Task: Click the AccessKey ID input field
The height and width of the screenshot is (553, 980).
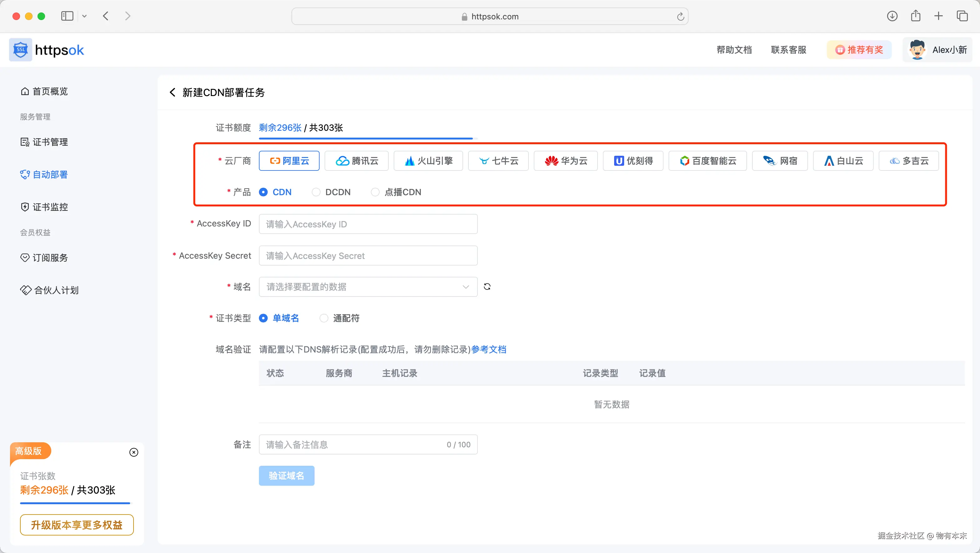Action: 367,224
